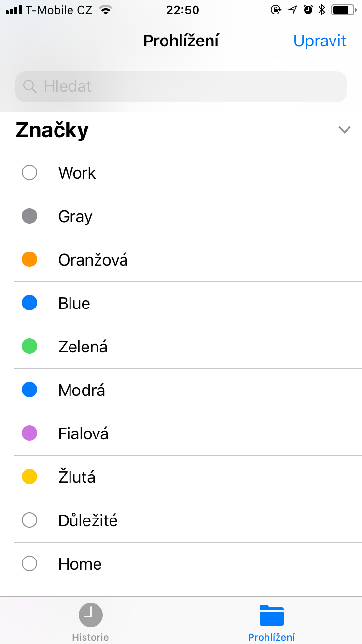Click the green Zelená color dot
Viewport: 362px width, 644px height.
29,347
